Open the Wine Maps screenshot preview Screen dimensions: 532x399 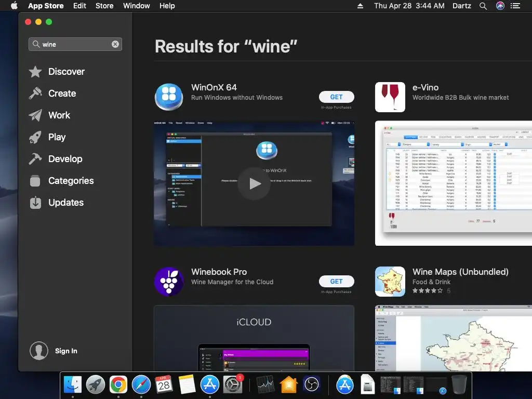pos(453,338)
